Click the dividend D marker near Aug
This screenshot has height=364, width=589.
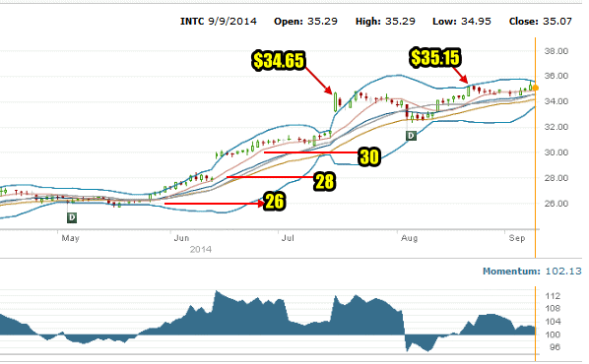click(x=412, y=136)
